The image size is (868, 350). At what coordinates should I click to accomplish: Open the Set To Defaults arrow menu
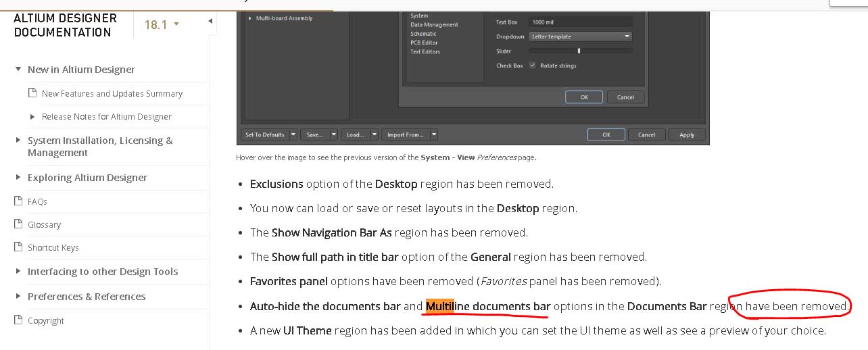293,134
